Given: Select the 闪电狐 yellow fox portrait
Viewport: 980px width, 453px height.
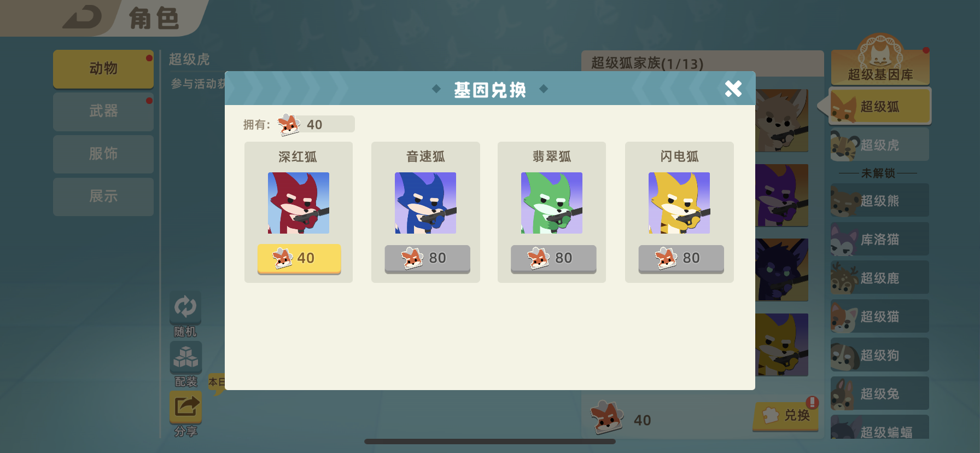Looking at the screenshot, I should pyautogui.click(x=679, y=203).
